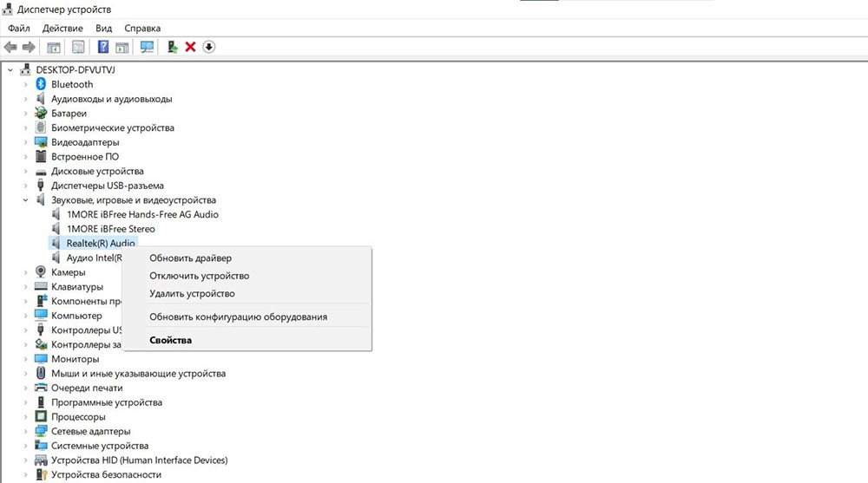The height and width of the screenshot is (483, 868).
Task: Click the Bluetooth category icon
Action: point(41,84)
